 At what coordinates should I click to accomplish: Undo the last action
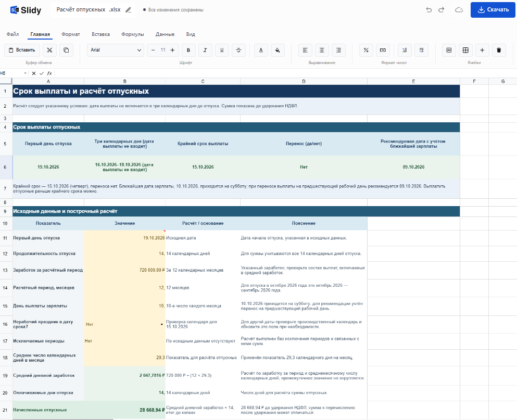[428, 10]
